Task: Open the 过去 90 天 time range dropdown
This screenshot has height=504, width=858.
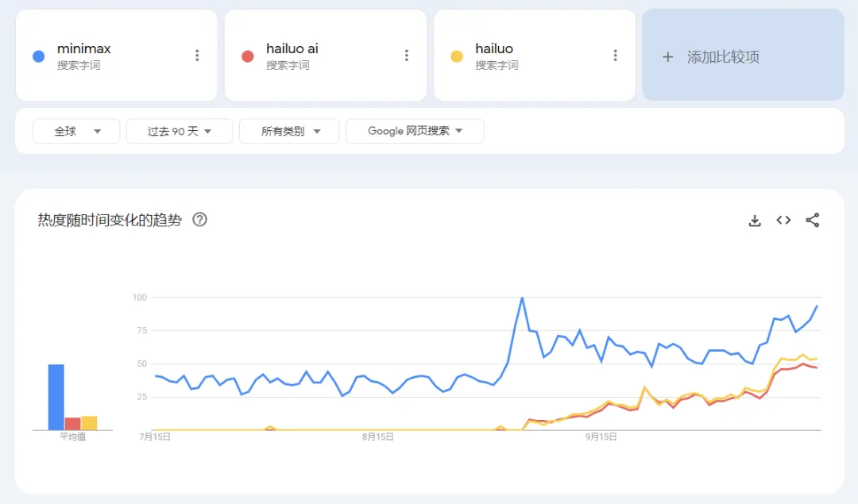Action: tap(180, 131)
